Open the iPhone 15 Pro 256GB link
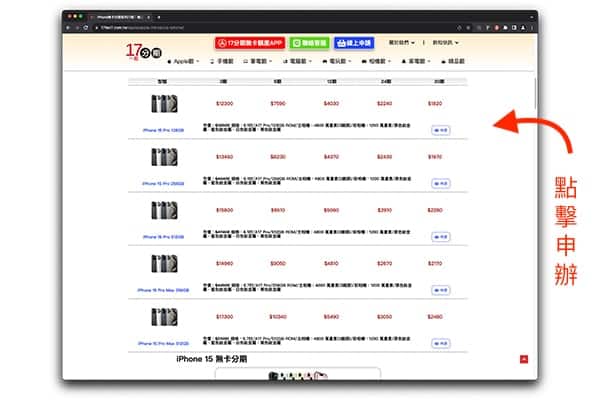Screen dimensions: 600x400 164,183
